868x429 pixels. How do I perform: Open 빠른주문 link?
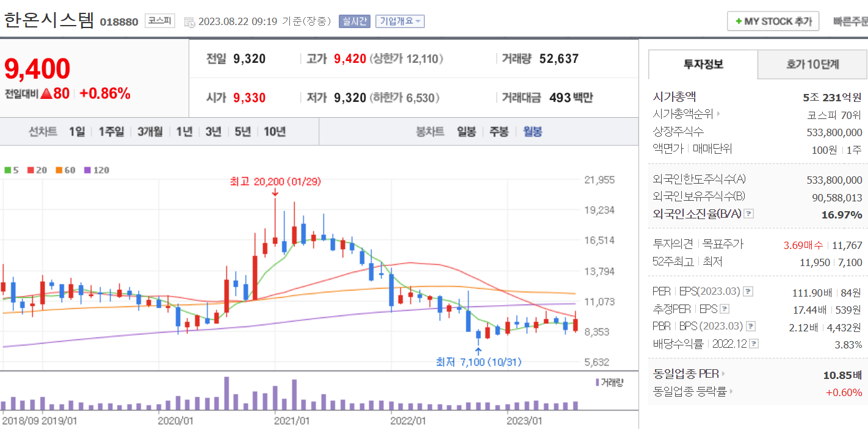[850, 21]
